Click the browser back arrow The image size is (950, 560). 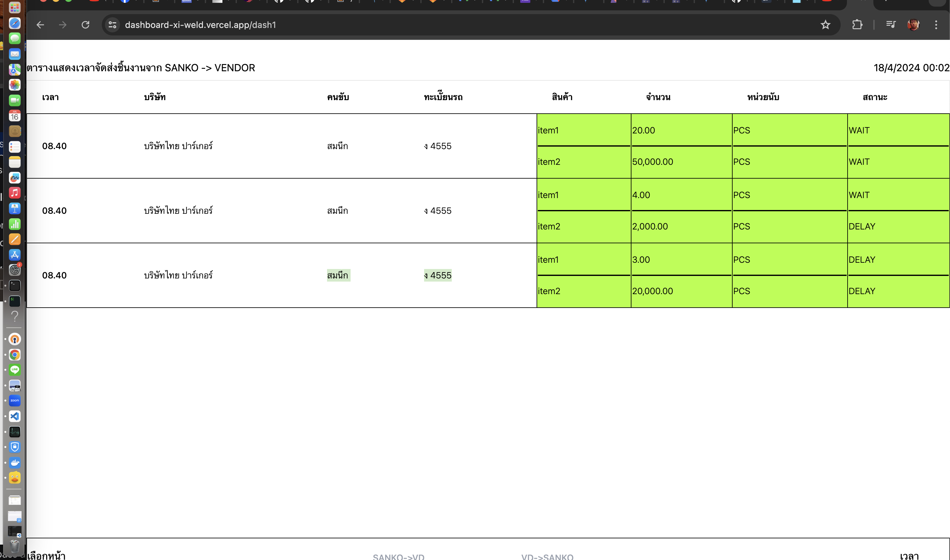click(41, 25)
